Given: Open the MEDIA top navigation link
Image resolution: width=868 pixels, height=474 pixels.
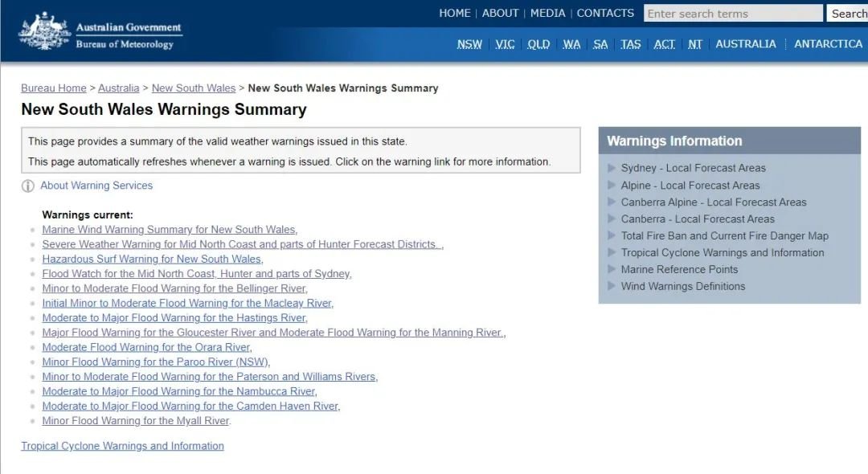Looking at the screenshot, I should 547,14.
